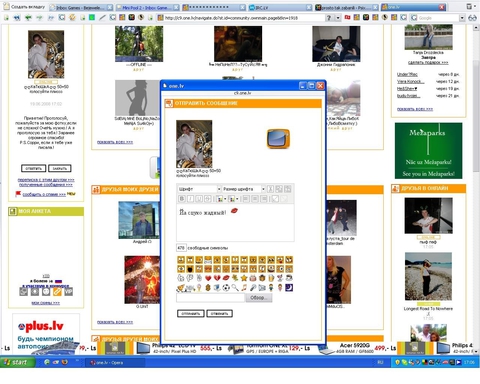Insert the red heart emoticon
The height and width of the screenshot is (384, 480).
(208, 278)
